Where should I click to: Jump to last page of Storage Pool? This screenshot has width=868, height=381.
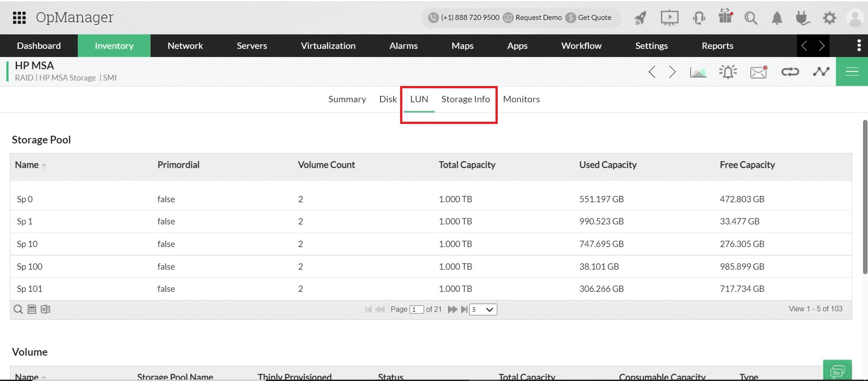coord(464,310)
